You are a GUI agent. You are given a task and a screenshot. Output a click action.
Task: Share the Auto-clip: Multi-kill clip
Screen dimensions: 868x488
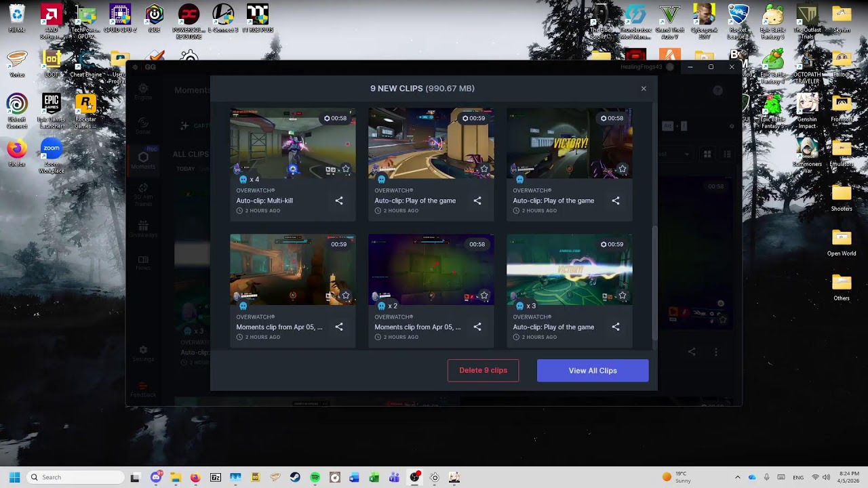pos(339,201)
